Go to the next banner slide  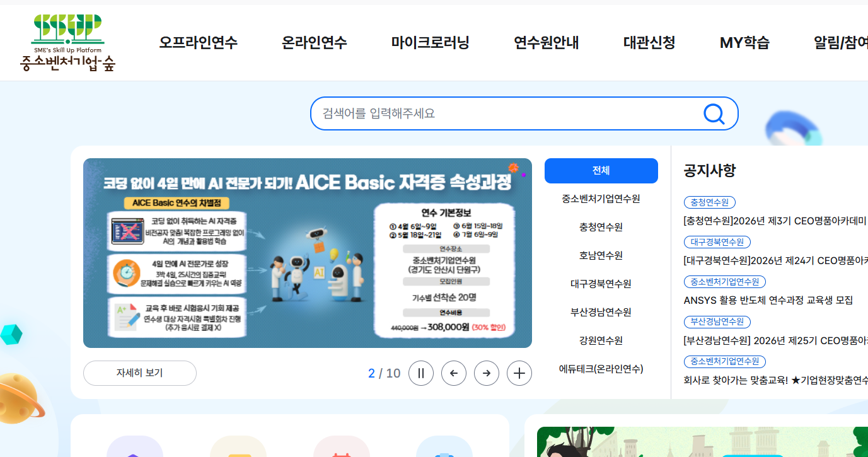pyautogui.click(x=487, y=373)
